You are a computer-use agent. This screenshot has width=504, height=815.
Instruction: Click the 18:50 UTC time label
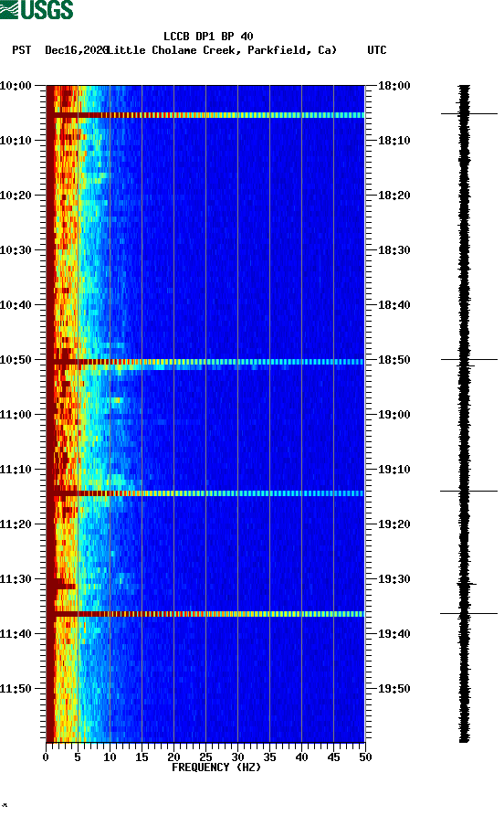coord(394,360)
